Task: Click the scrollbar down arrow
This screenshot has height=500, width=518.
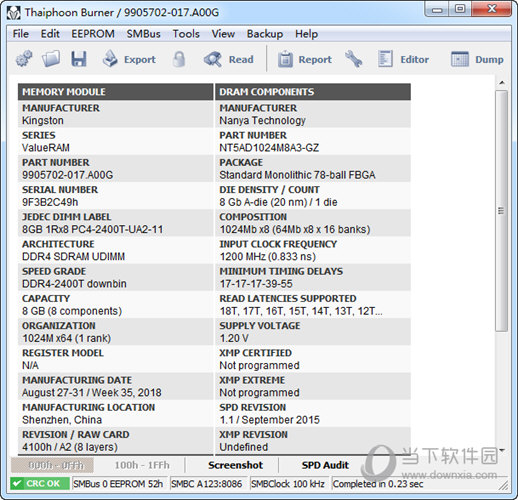Action: (x=502, y=450)
